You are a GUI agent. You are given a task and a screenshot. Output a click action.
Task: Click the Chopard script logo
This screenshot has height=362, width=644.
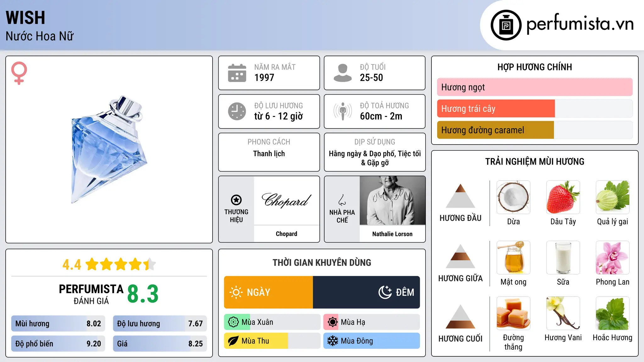[x=286, y=200]
